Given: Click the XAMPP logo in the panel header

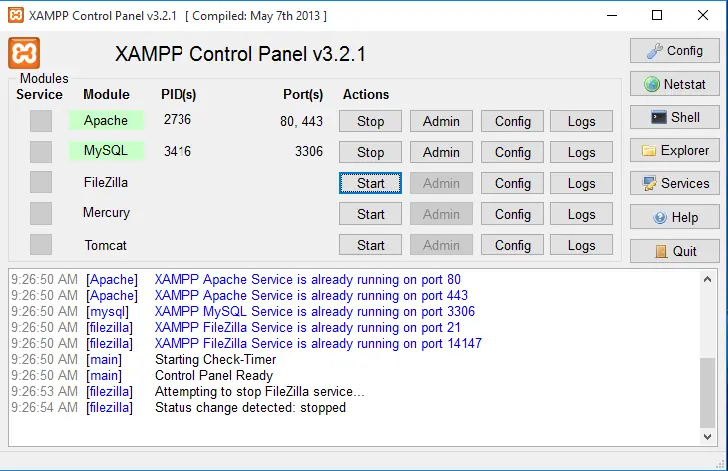Looking at the screenshot, I should [24, 53].
